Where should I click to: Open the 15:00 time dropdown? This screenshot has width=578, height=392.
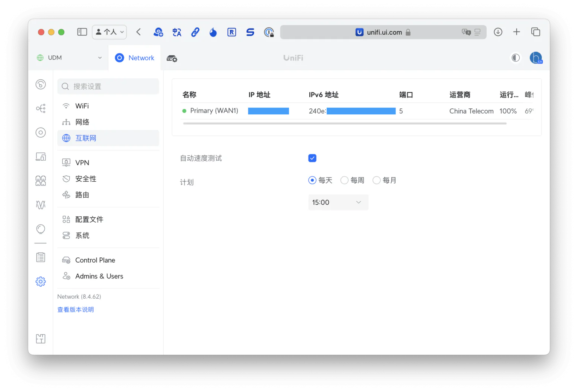click(x=338, y=202)
